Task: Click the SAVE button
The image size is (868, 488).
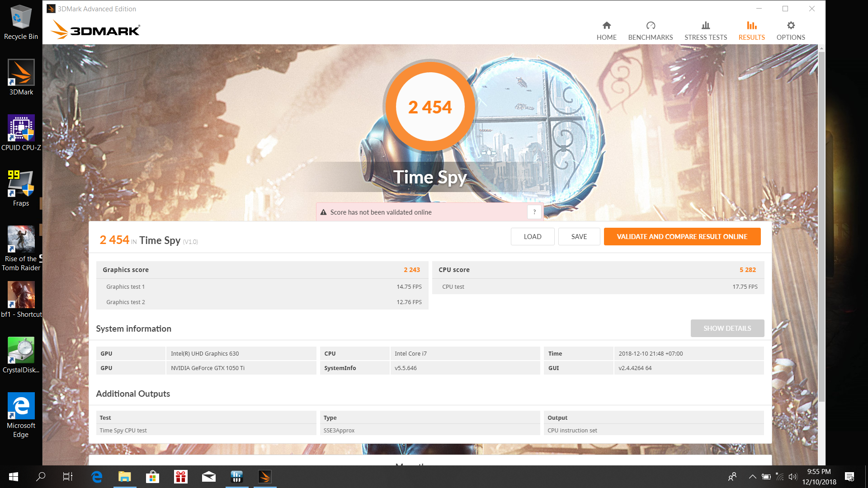Action: (579, 236)
